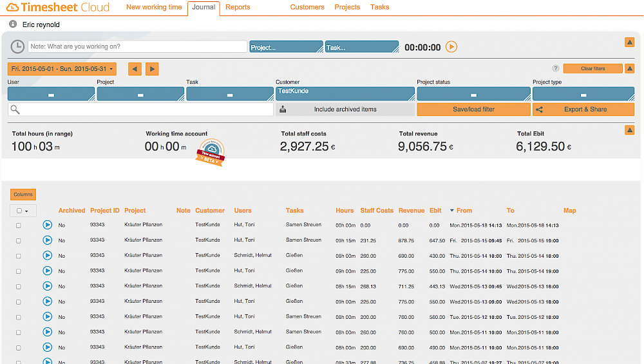This screenshot has height=364, width=644.
Task: Click the clock icon beside note field
Action: (17, 47)
